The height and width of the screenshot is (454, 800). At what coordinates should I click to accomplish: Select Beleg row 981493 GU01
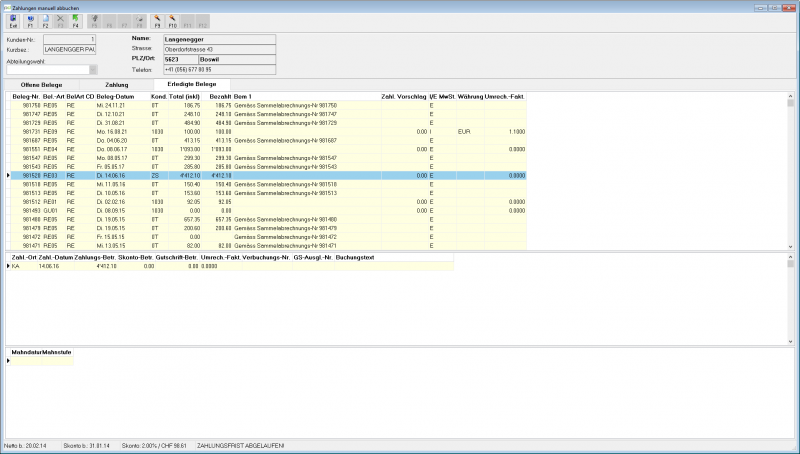tap(268, 211)
